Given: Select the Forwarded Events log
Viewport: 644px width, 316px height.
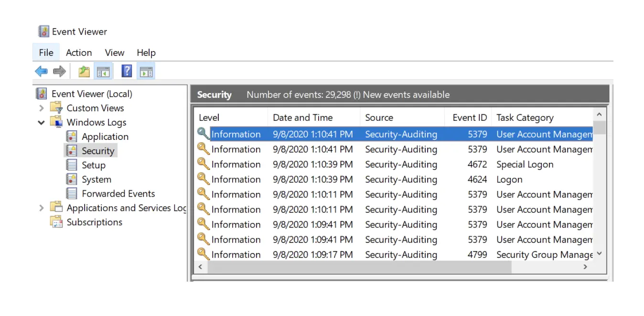Looking at the screenshot, I should click(x=118, y=194).
